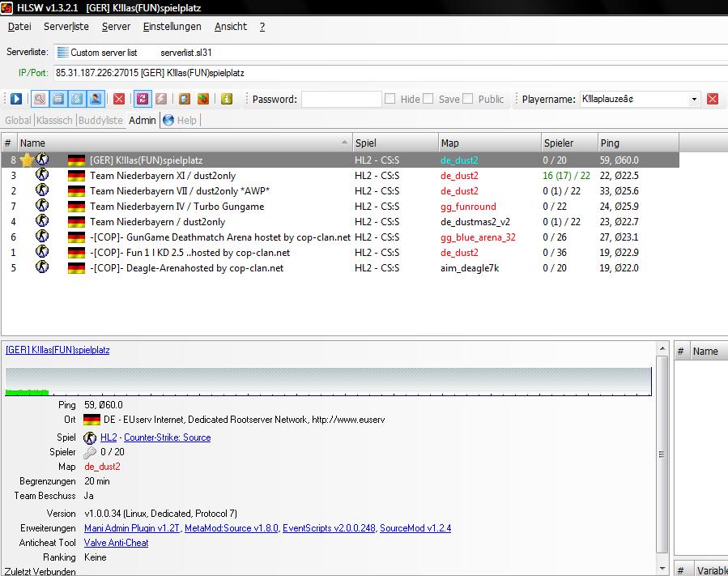
Task: Open the Counter-Strike: Source link
Action: [167, 437]
